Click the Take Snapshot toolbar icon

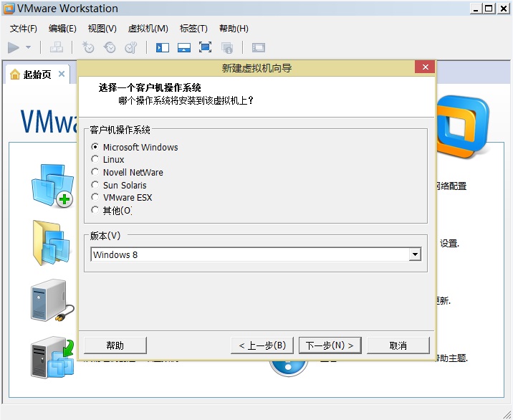click(88, 48)
